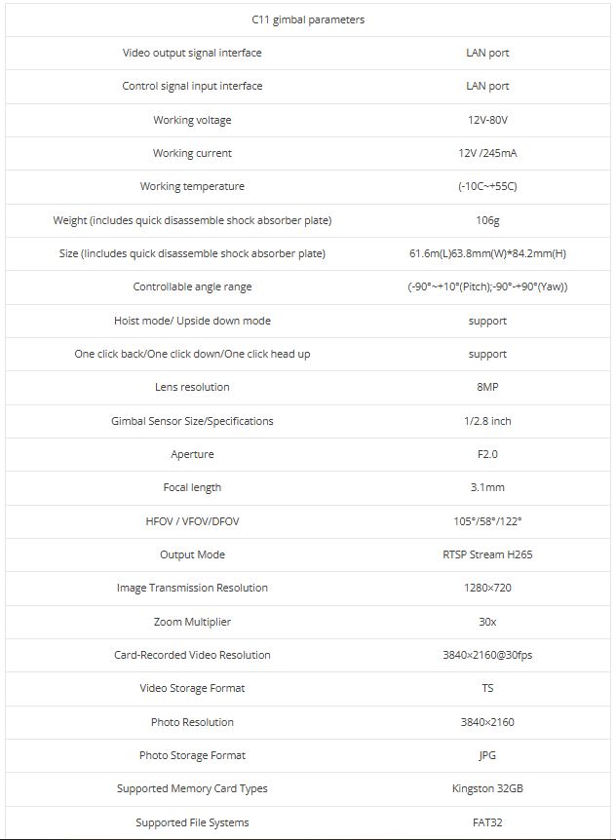Click the "C11 gimbal parameters" table header

(x=308, y=19)
